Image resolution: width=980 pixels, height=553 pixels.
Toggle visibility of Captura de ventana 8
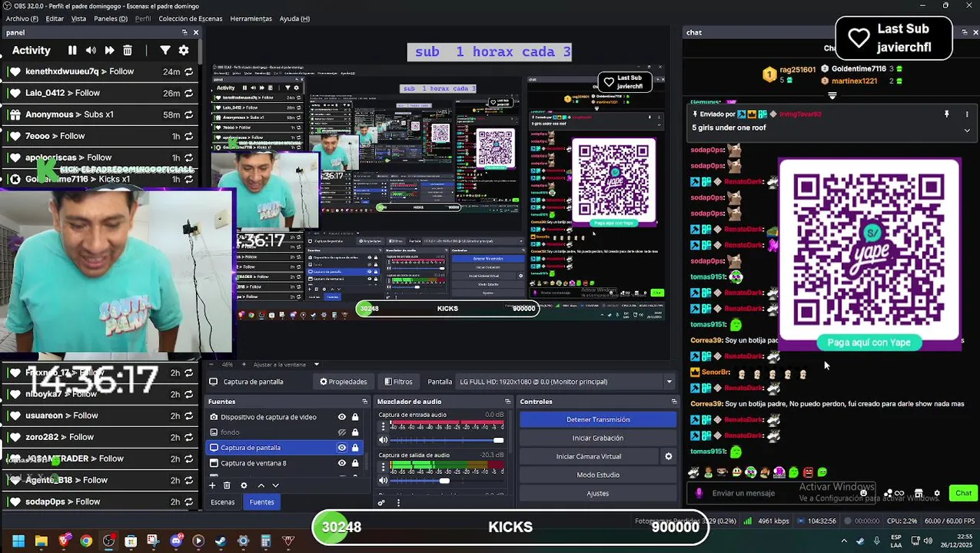[x=342, y=463]
